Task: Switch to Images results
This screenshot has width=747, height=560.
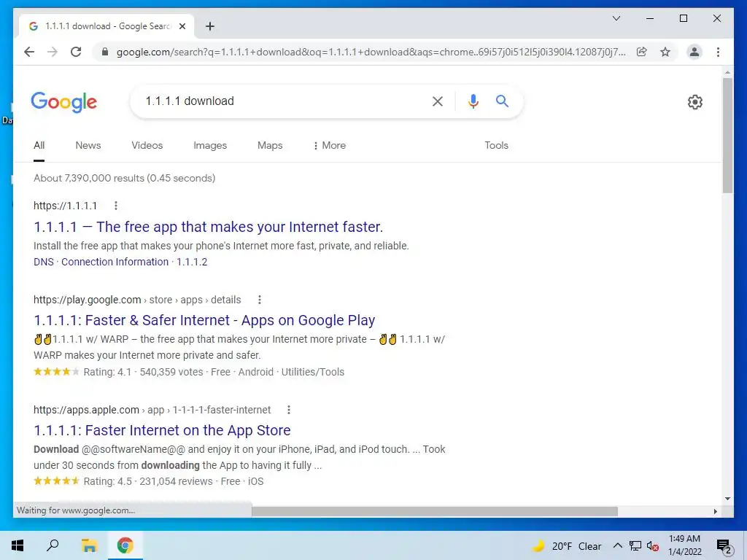Action: tap(210, 145)
